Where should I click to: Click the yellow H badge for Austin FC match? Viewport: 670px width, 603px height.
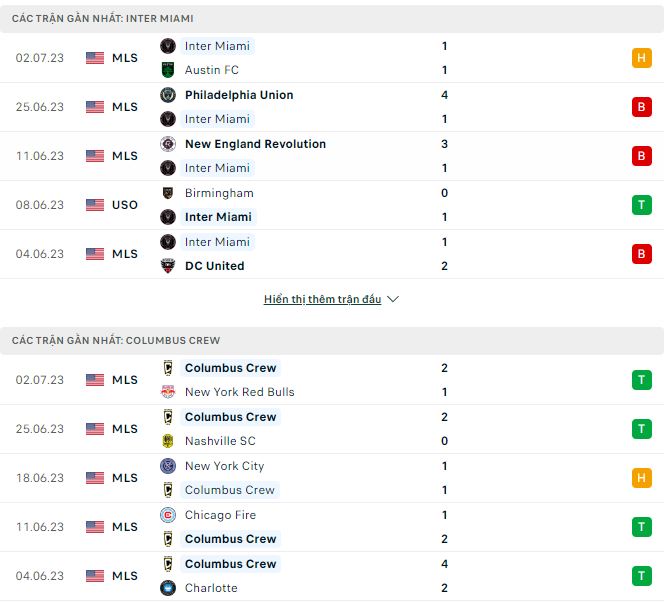(x=641, y=58)
